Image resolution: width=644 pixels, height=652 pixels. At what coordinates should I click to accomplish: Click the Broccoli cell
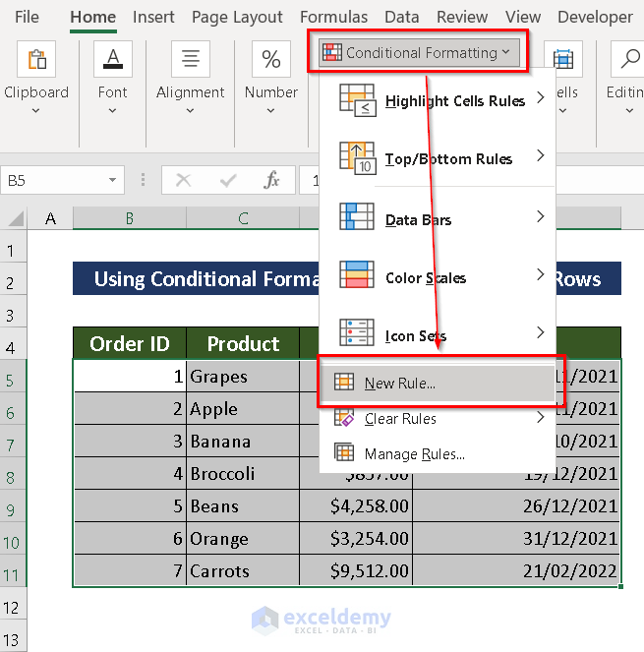(x=243, y=473)
